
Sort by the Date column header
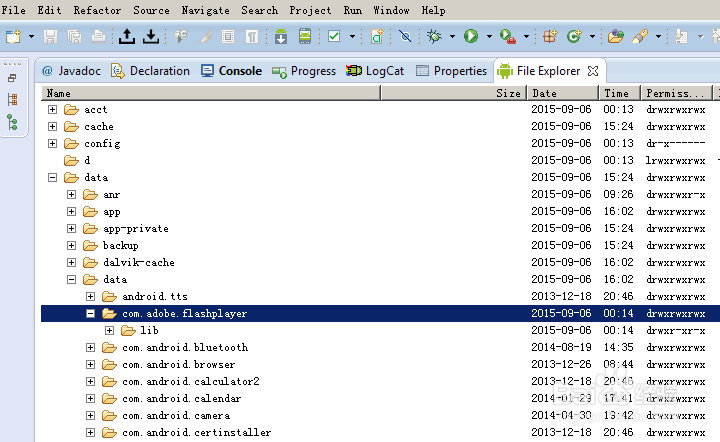pos(563,93)
